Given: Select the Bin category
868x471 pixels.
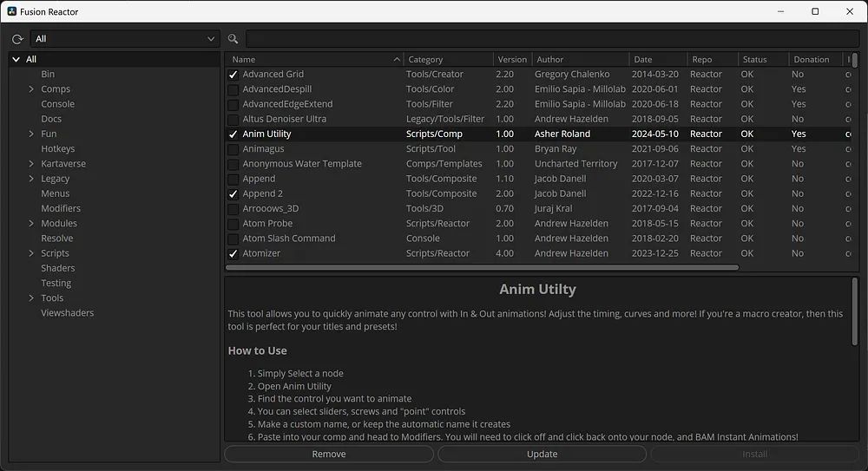Looking at the screenshot, I should (x=48, y=75).
